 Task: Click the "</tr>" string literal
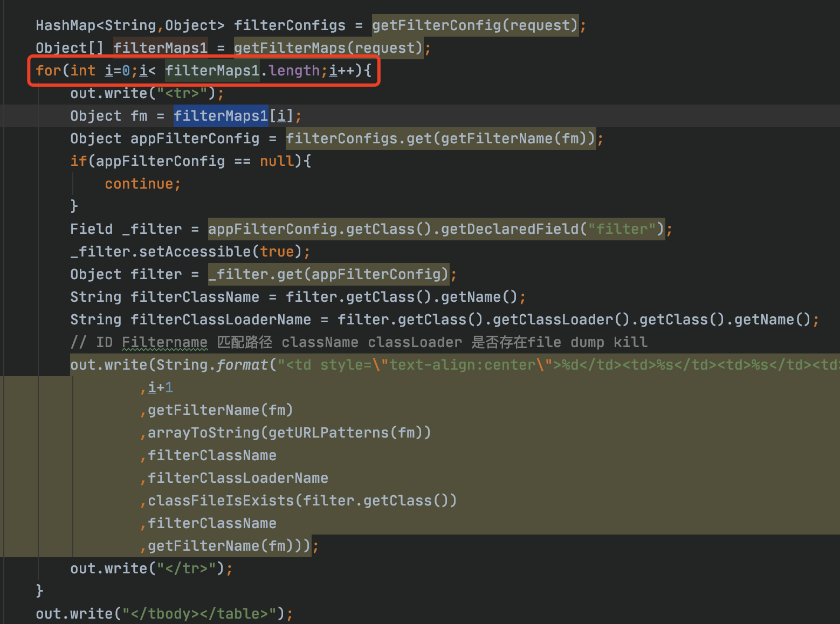click(x=186, y=568)
